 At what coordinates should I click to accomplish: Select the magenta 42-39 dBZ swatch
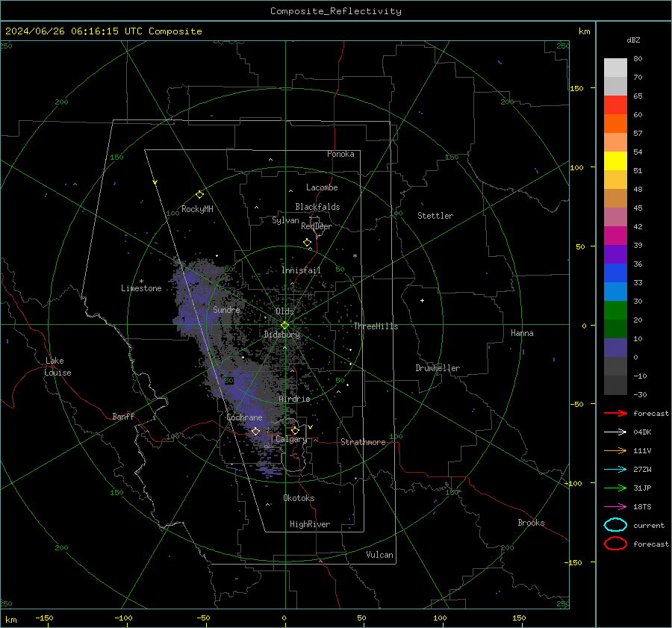(615, 236)
